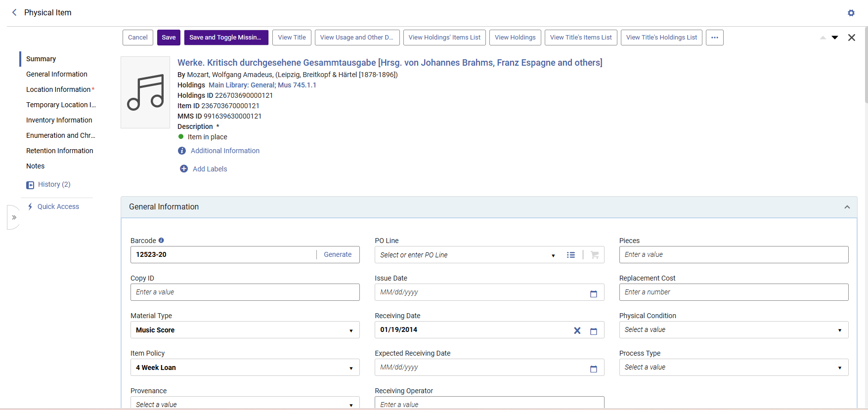The height and width of the screenshot is (410, 868).
Task: Click the Add Labels plus icon
Action: 184,169
